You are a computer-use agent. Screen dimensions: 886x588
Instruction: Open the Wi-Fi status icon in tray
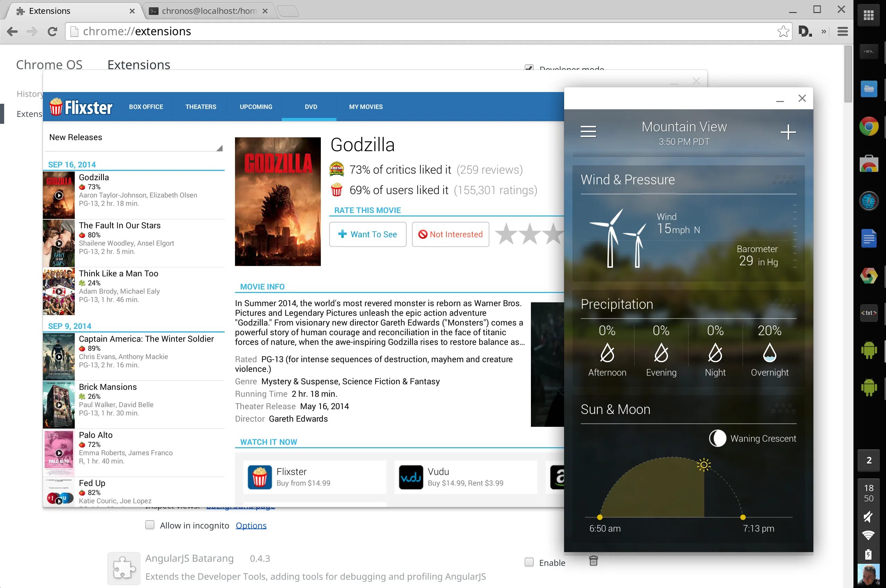(x=868, y=535)
